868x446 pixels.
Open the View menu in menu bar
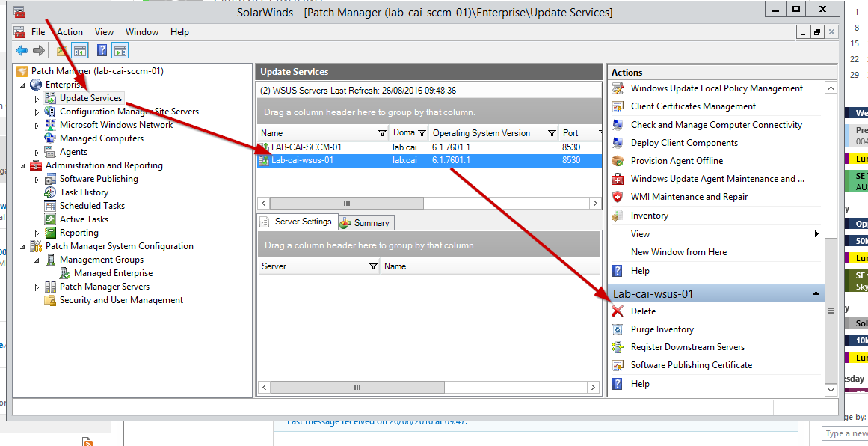tap(104, 32)
